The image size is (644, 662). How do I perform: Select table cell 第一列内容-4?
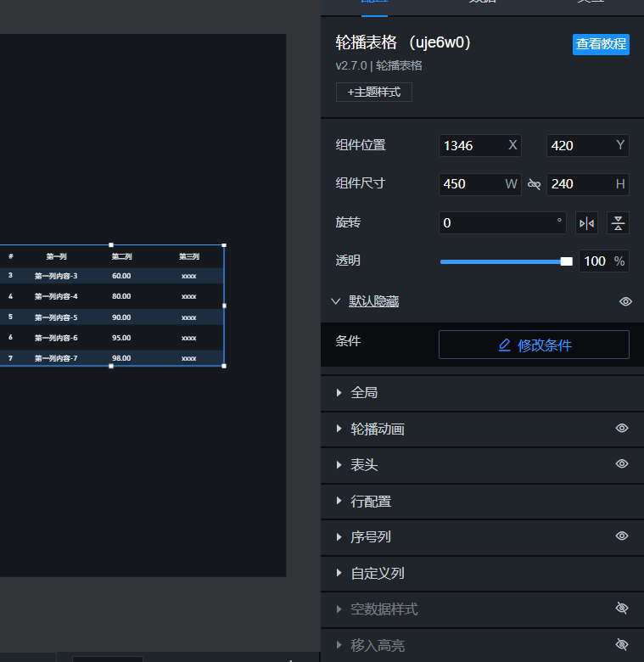point(56,296)
